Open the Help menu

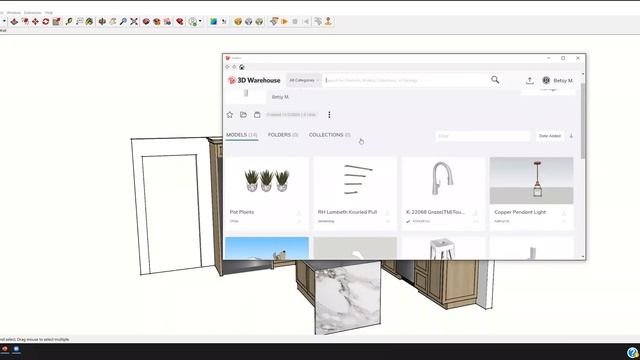point(49,13)
